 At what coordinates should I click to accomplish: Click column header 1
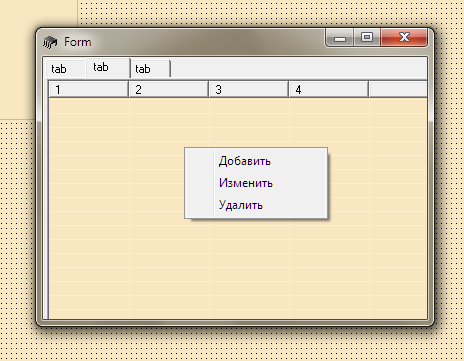(89, 89)
